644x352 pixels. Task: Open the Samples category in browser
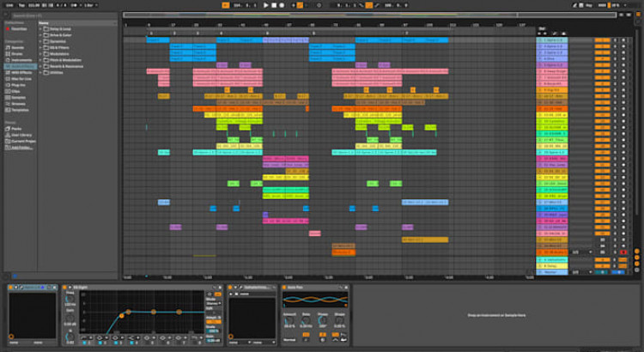click(x=19, y=95)
